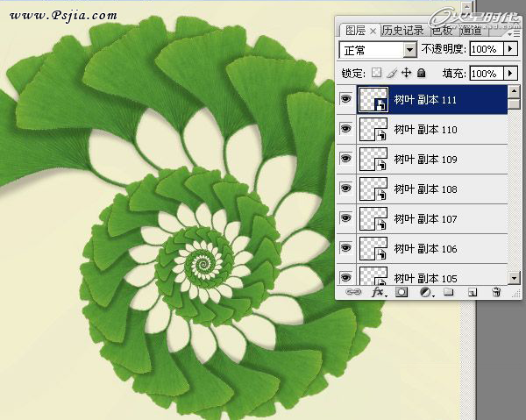Select layer 树叶 副本 106

coord(438,248)
